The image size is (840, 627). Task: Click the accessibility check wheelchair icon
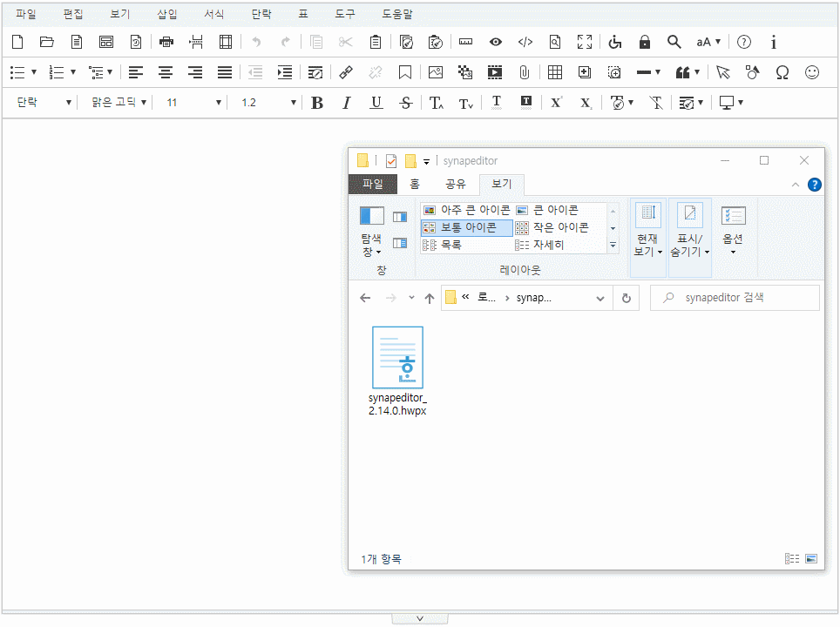pos(615,42)
